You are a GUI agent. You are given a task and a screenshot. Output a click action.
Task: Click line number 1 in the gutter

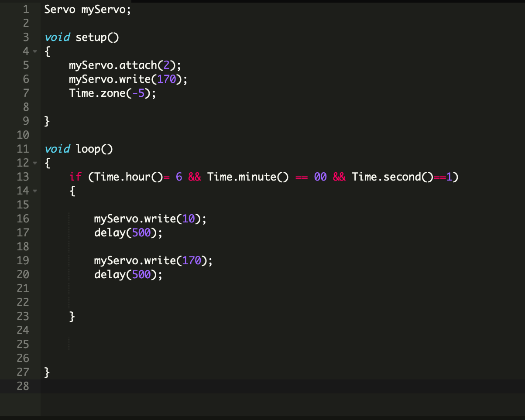[25, 9]
